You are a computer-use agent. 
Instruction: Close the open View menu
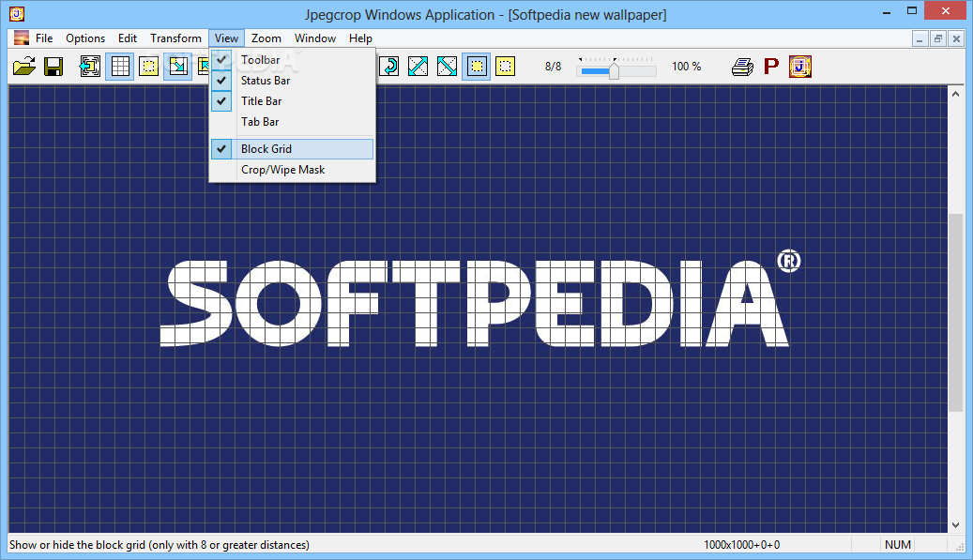click(226, 38)
